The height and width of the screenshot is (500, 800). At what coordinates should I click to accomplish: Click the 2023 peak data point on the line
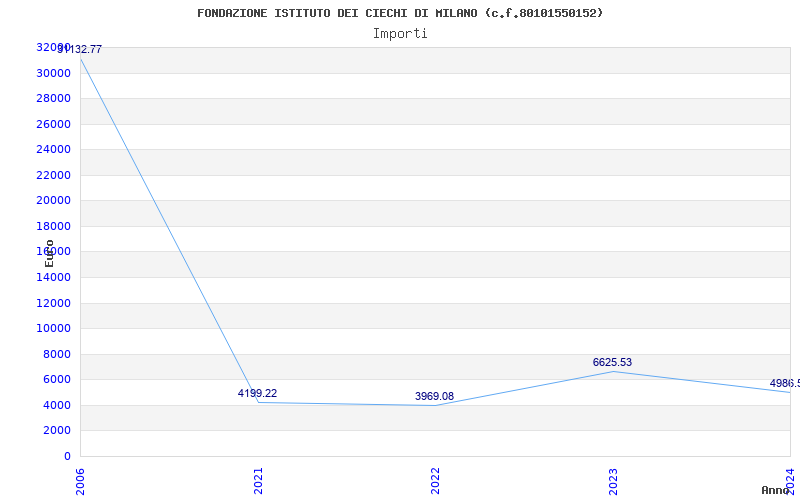pos(613,371)
